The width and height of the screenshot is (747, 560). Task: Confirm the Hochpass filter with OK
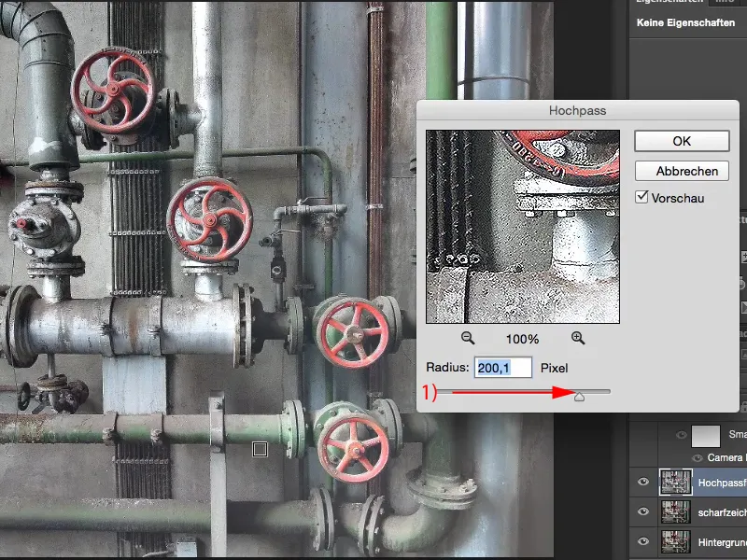(682, 141)
